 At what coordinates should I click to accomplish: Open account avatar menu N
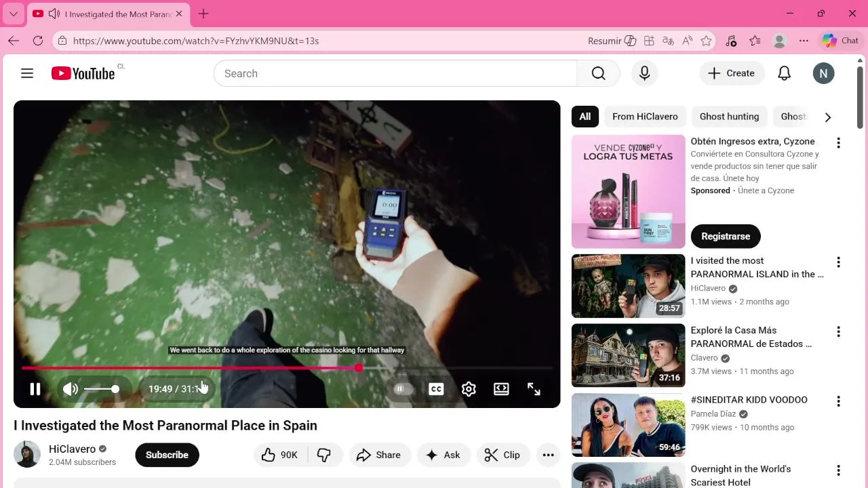coord(823,73)
